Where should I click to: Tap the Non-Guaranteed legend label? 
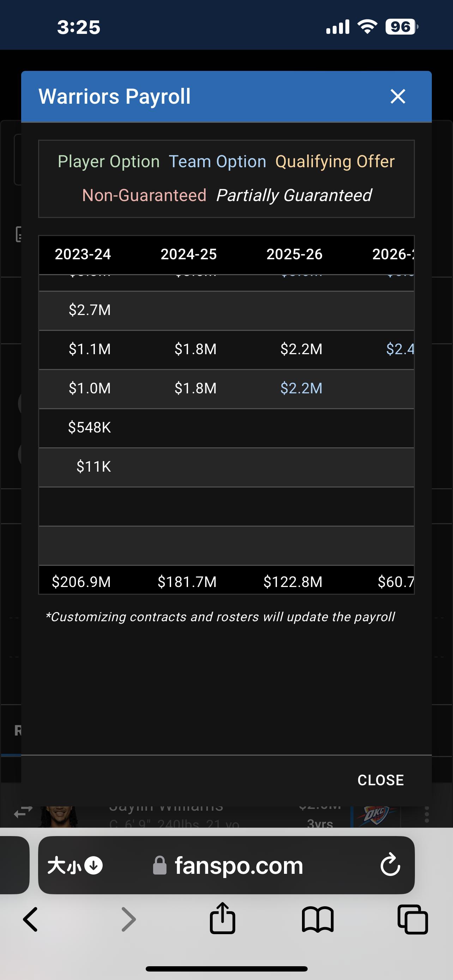click(x=144, y=195)
